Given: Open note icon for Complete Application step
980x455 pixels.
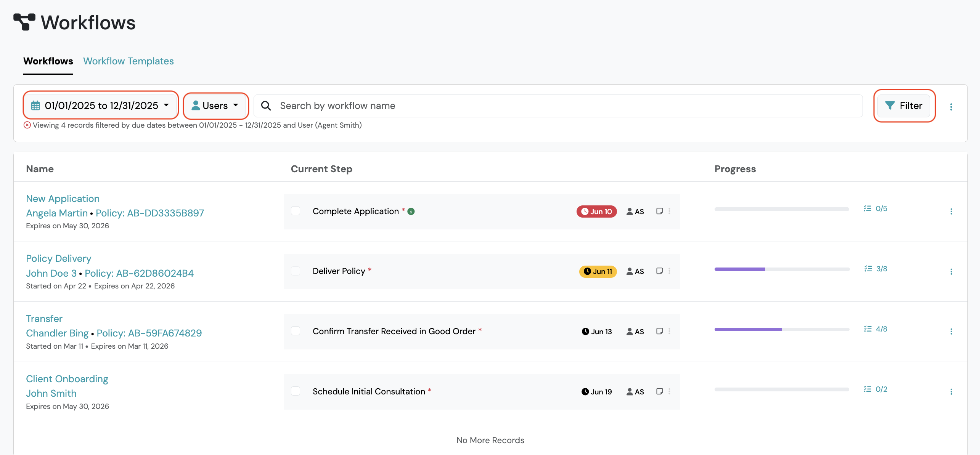Looking at the screenshot, I should [659, 211].
